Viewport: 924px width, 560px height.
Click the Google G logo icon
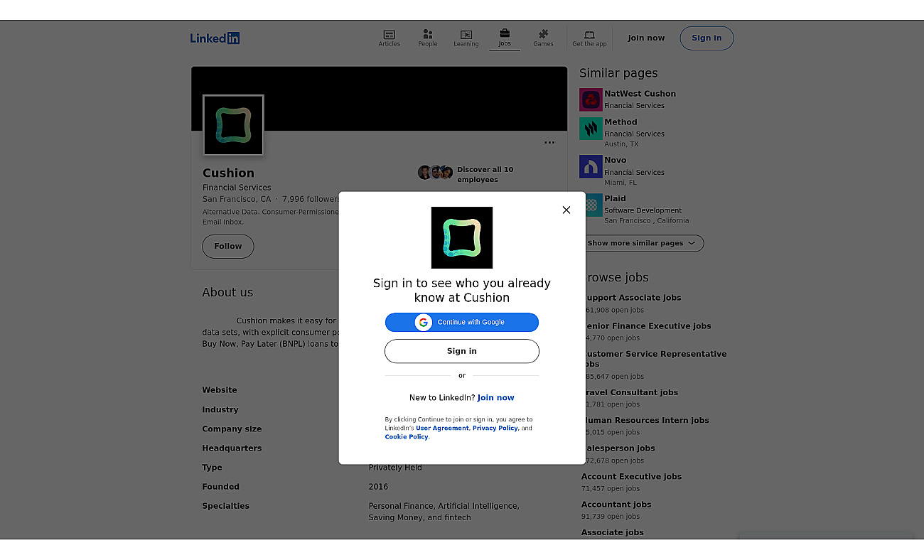pyautogui.click(x=424, y=323)
